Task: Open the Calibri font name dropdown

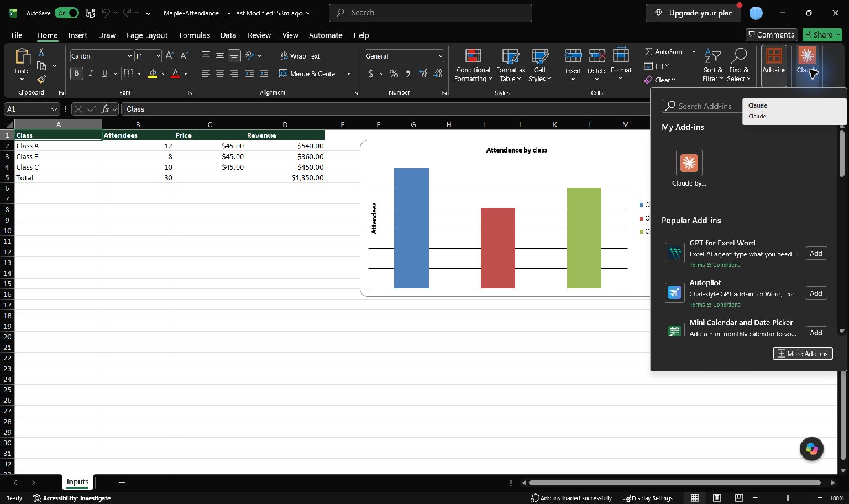Action: [129, 56]
